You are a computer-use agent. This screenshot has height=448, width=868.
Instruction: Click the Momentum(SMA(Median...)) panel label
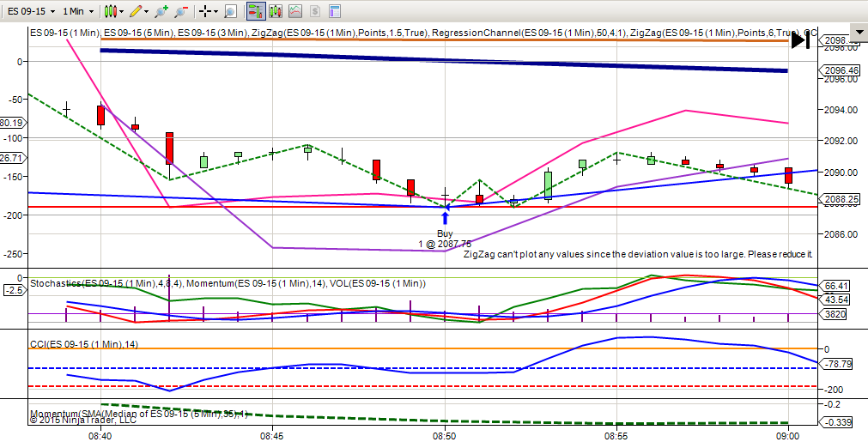tap(139, 414)
